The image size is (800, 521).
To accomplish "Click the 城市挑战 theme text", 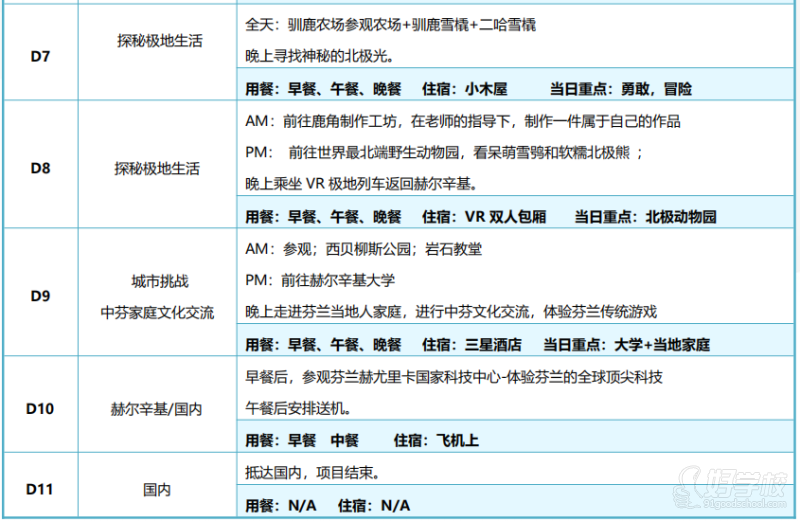I will [157, 282].
